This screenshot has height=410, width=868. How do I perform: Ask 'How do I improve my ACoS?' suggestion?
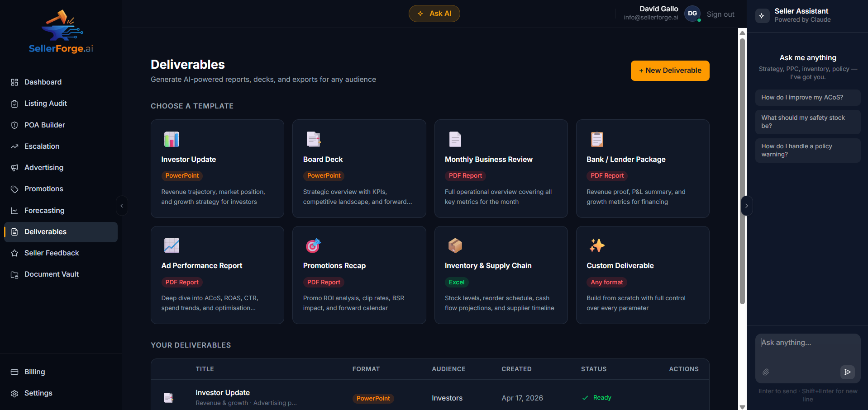(807, 98)
